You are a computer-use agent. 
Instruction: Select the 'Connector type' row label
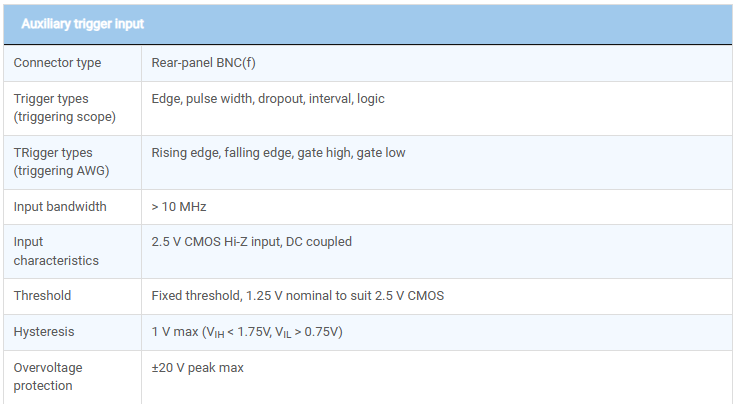coord(57,63)
